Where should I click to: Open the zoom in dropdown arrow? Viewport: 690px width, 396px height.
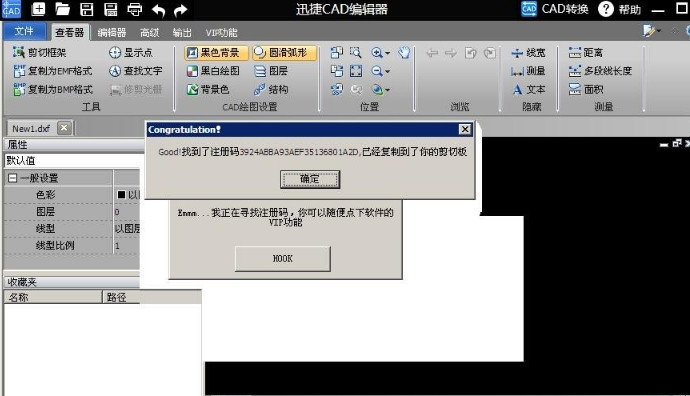[x=387, y=53]
